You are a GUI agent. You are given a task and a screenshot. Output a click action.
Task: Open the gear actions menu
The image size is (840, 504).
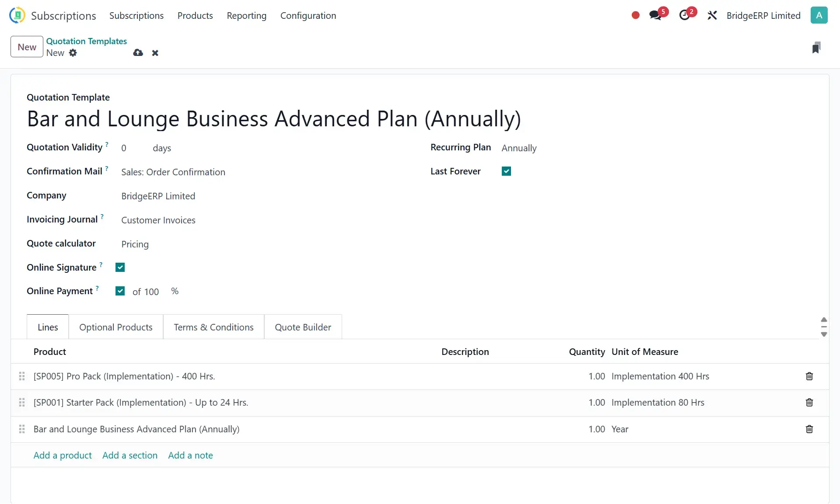tap(73, 53)
